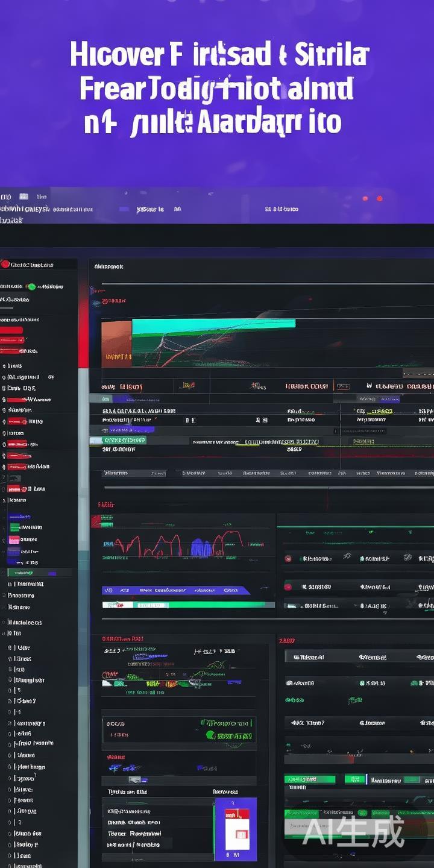Click the grid icon in the purple top bar
Screen dimensions: 434x868
click(x=24, y=197)
